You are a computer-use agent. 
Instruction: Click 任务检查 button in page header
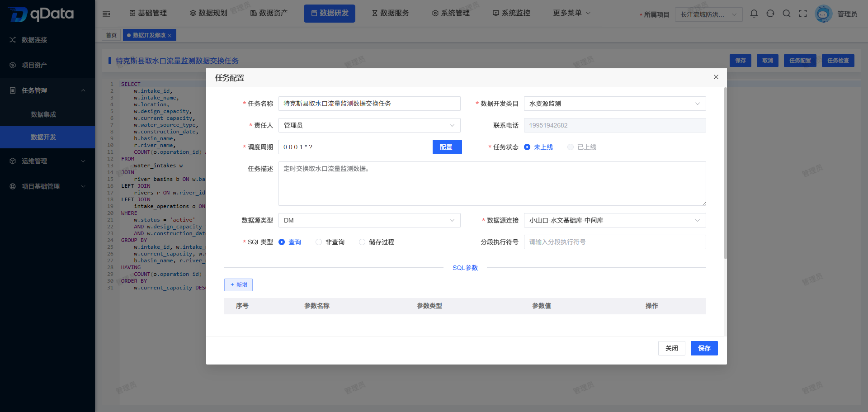point(838,61)
